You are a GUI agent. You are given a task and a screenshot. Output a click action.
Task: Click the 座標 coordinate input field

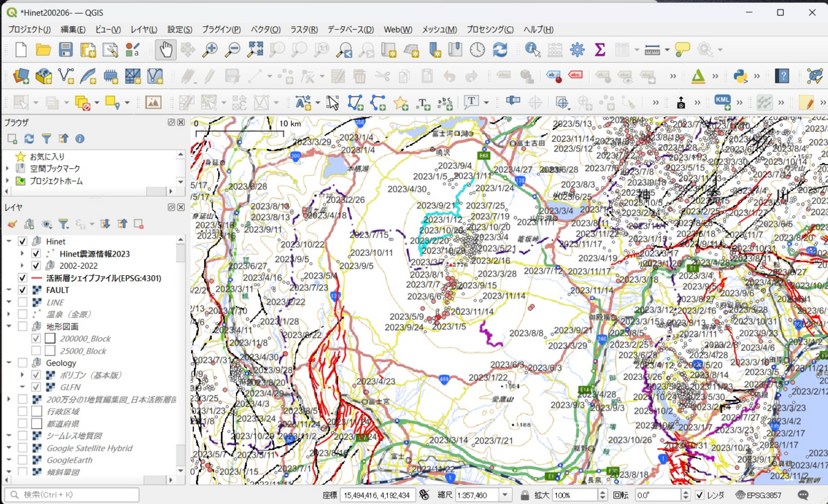pos(377,495)
